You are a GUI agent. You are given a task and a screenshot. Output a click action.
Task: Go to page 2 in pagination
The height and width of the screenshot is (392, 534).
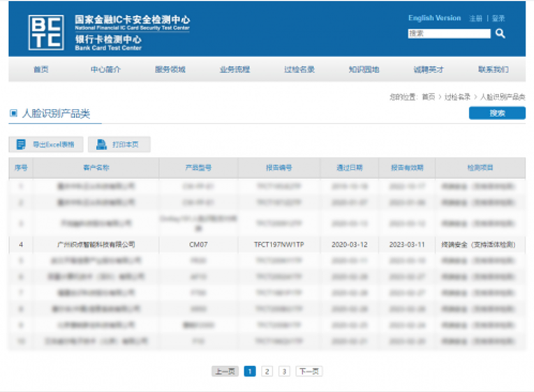pos(267,371)
